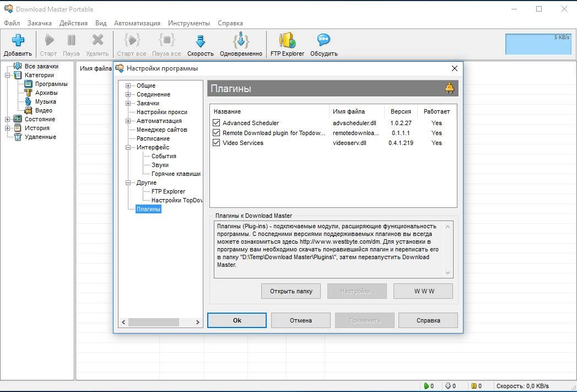Select События under Интерфейс
This screenshot has height=392, width=577.
tap(164, 157)
